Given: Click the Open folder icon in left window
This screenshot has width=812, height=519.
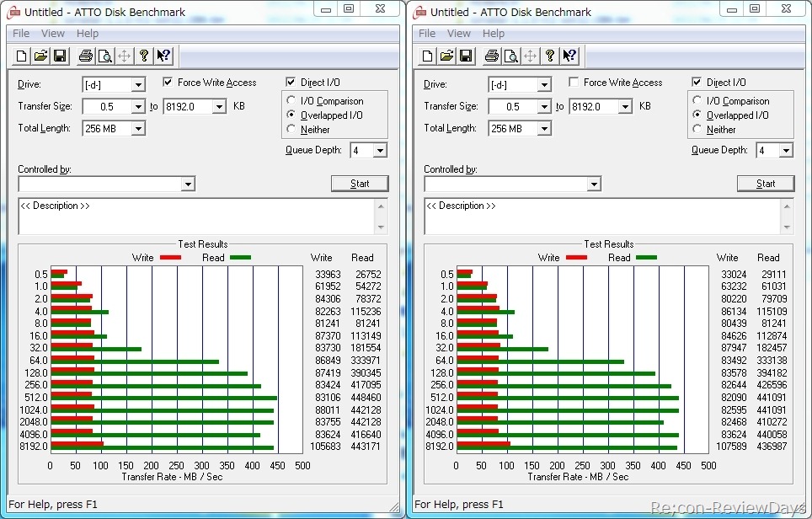Looking at the screenshot, I should (40, 56).
